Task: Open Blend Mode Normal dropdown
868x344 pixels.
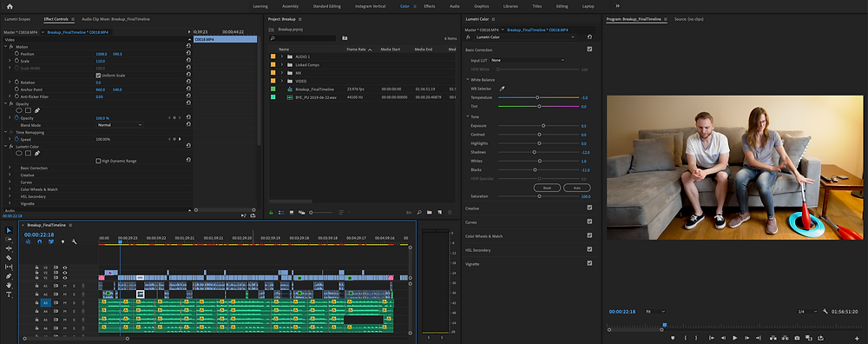Action: (119, 125)
